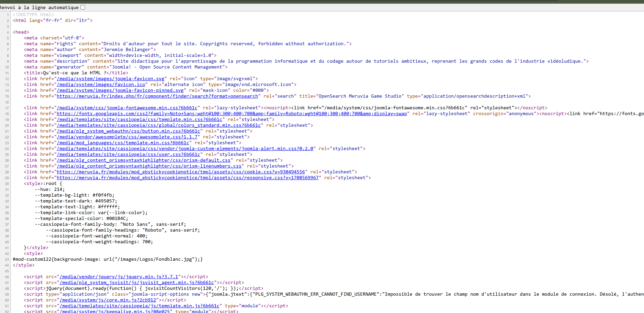This screenshot has width=644, height=313.
Task: Open colors_standard.min.css link
Action: [x=159, y=125]
